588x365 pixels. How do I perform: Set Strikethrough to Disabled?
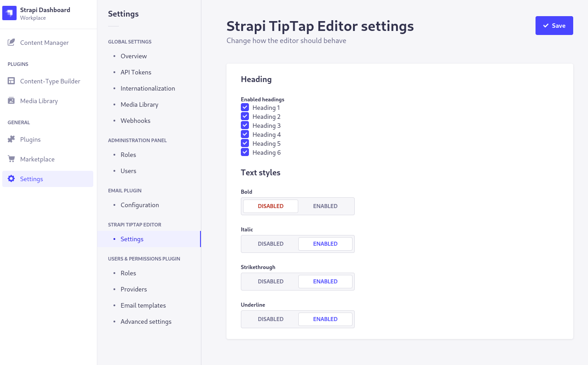pos(270,282)
